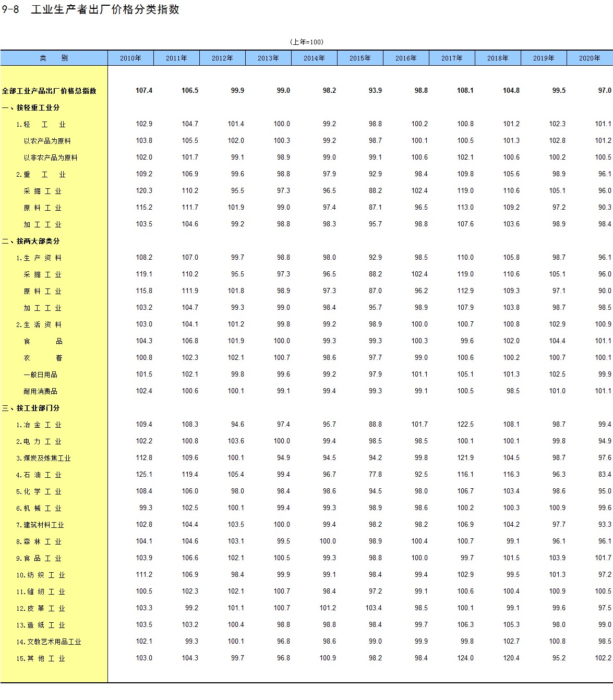Select the 以非农产品为原料 row label
This screenshot has height=700, width=613.
point(50,158)
